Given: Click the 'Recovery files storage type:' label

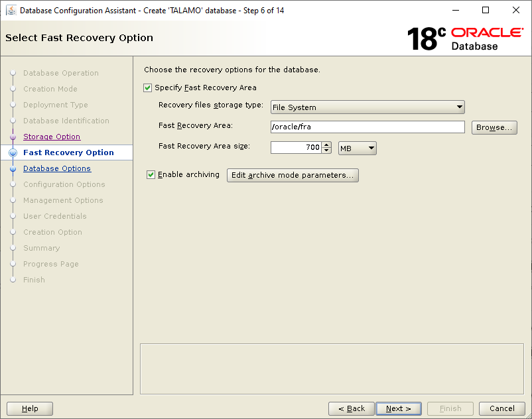Looking at the screenshot, I should [211, 105].
